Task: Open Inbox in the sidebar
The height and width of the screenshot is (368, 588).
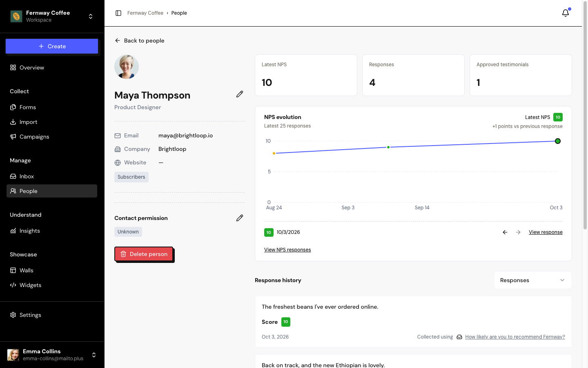Action: (52, 176)
